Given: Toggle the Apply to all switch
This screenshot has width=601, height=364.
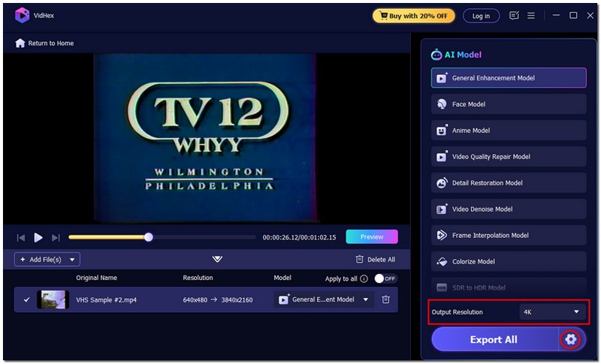Looking at the screenshot, I should coord(385,278).
